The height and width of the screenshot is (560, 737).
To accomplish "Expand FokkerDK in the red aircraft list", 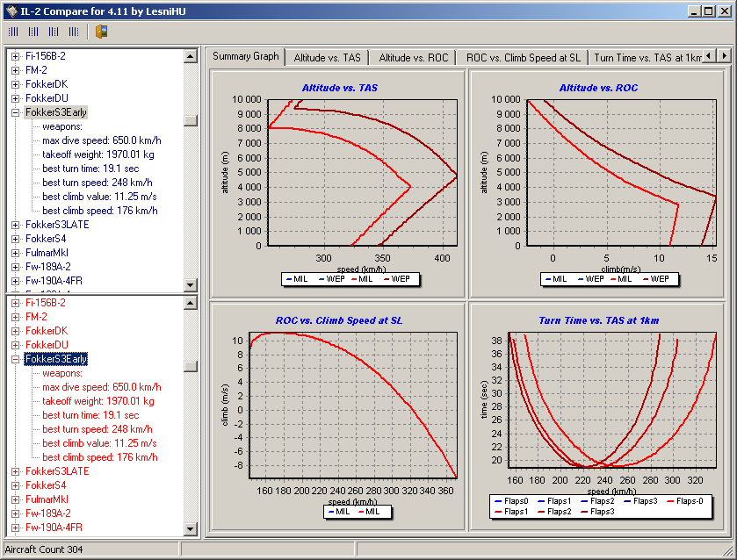I will [16, 331].
